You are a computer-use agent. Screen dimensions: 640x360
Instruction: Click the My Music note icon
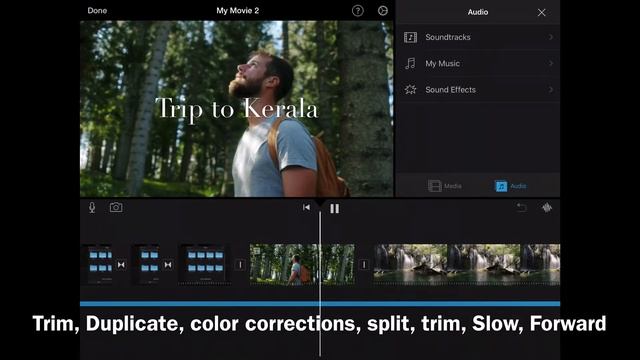click(410, 63)
